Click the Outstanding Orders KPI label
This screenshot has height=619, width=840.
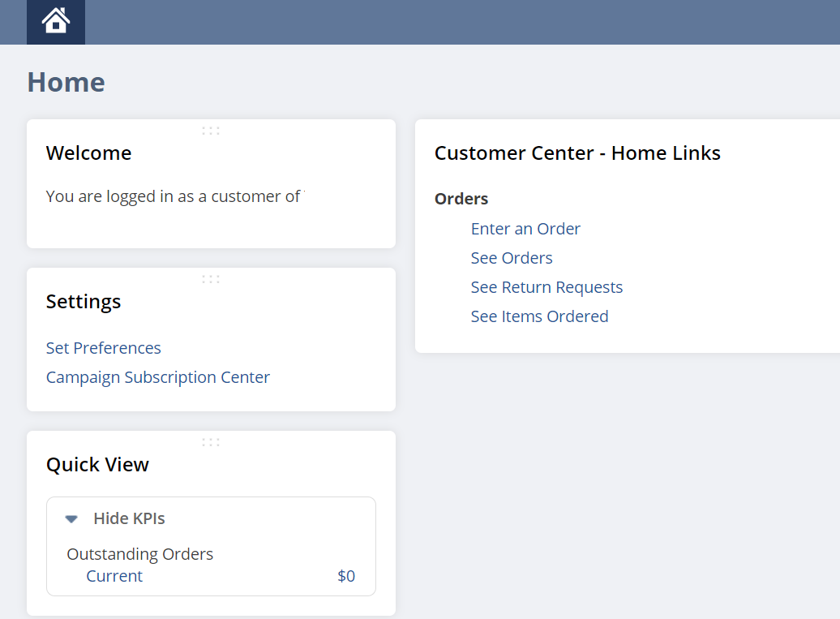pos(139,553)
